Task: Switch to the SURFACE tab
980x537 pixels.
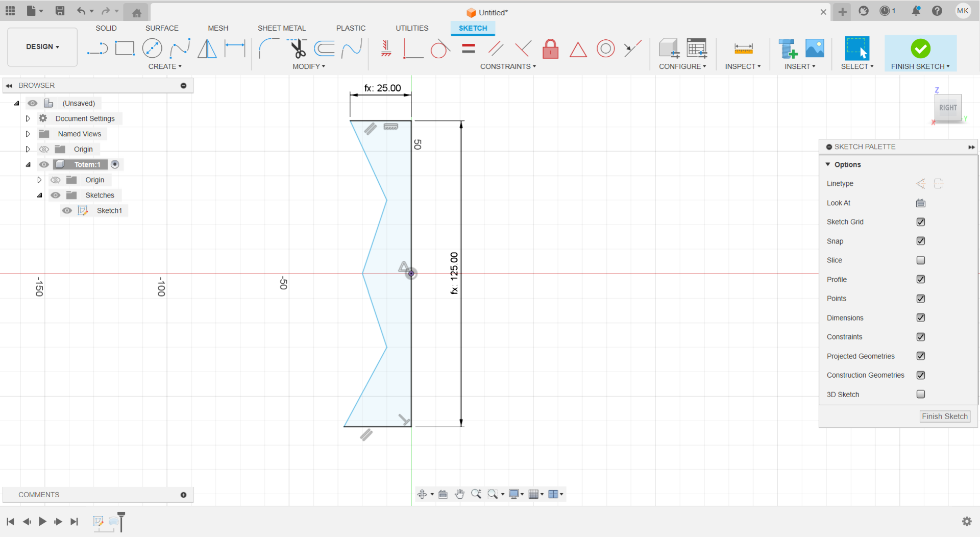Action: pyautogui.click(x=162, y=28)
